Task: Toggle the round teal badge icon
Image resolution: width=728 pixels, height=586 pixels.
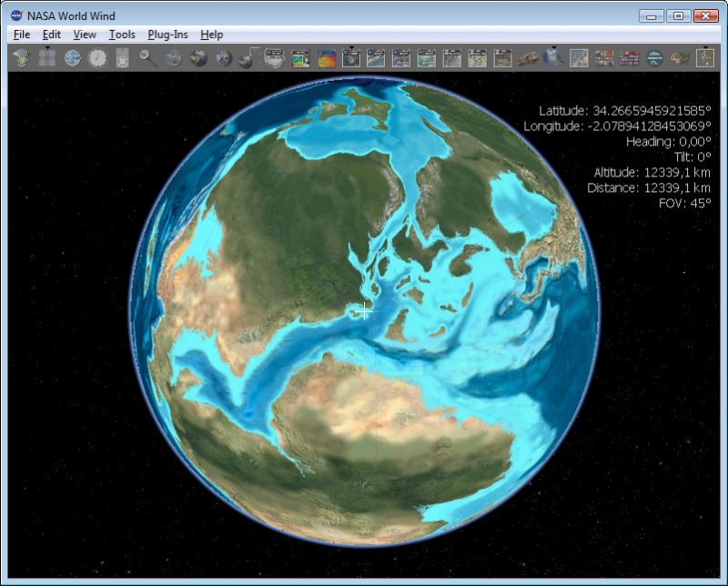Action: pyautogui.click(x=654, y=58)
